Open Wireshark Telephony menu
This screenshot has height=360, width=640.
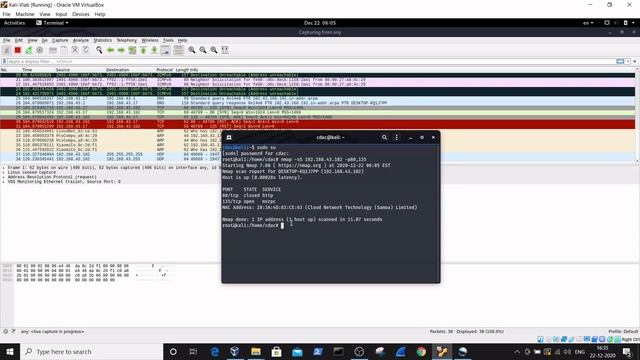[127, 40]
